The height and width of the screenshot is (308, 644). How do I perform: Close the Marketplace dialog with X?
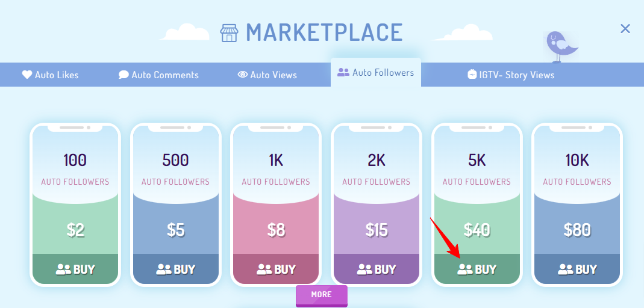click(625, 28)
